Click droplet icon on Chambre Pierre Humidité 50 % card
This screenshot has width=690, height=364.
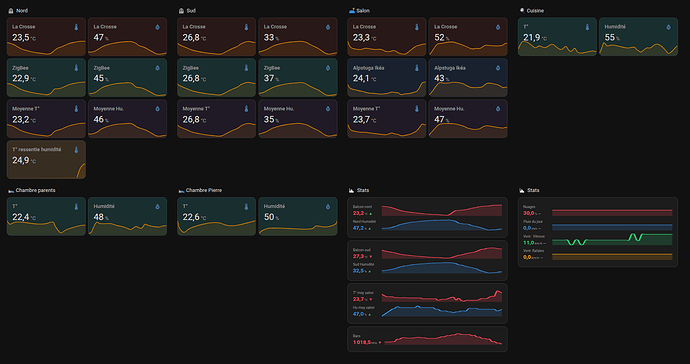click(x=328, y=207)
